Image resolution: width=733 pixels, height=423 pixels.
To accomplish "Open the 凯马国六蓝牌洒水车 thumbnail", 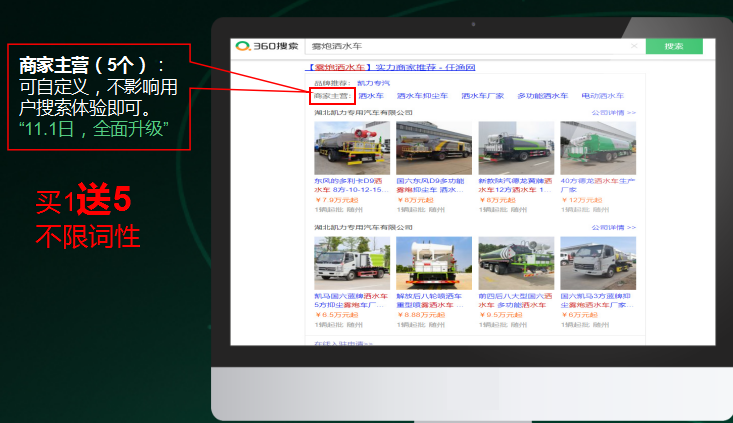I will pos(352,263).
